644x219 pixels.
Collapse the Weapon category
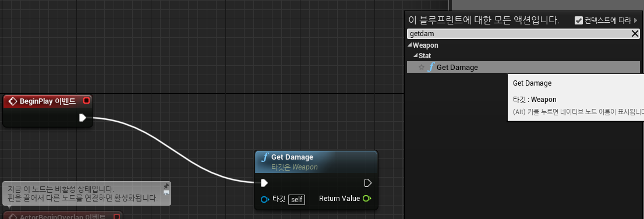point(409,45)
